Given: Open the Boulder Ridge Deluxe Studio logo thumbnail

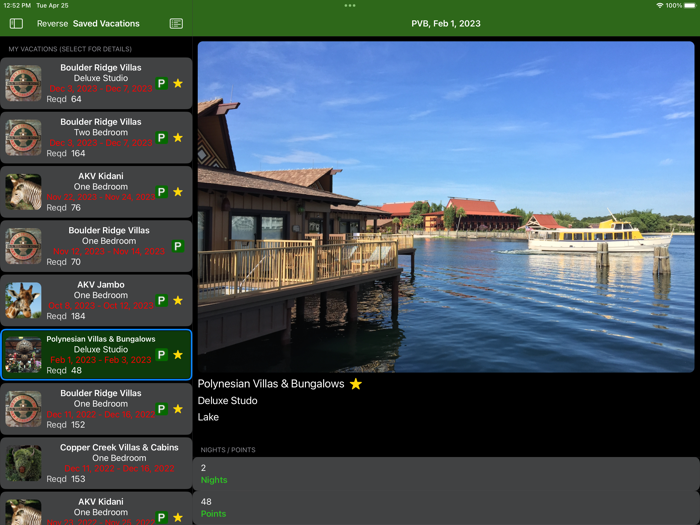Looking at the screenshot, I should [x=23, y=83].
